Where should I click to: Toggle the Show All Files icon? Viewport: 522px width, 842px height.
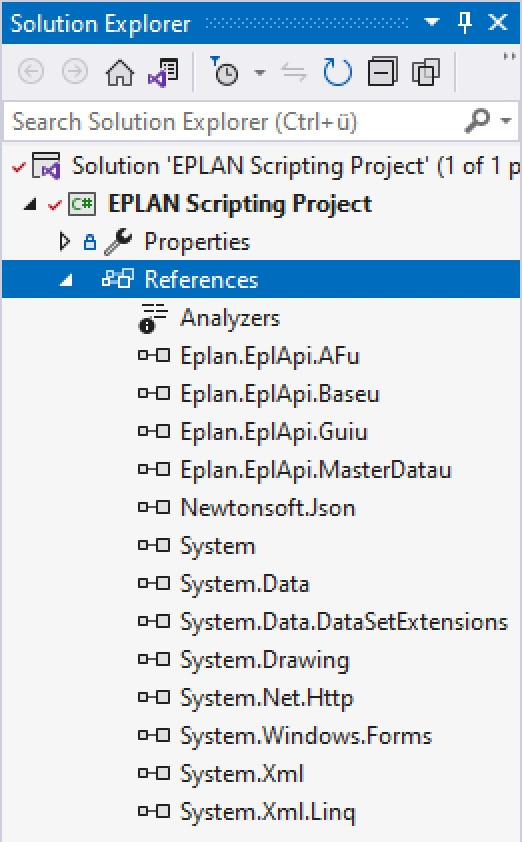tap(426, 72)
